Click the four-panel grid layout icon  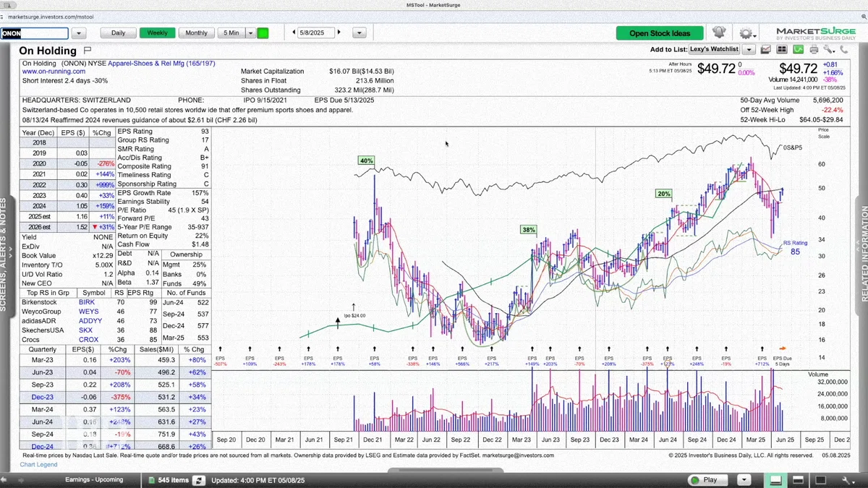[782, 50]
